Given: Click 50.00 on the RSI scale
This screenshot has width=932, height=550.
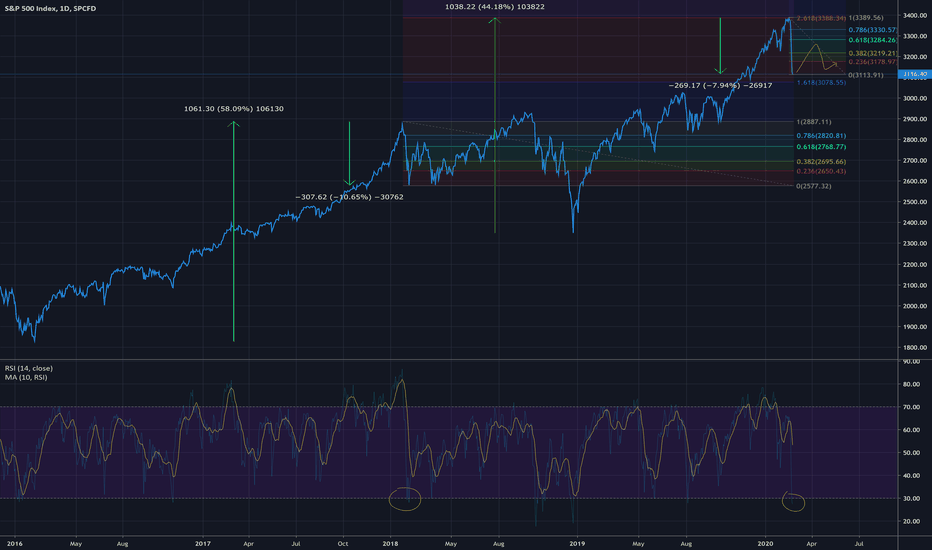Looking at the screenshot, I should point(911,453).
